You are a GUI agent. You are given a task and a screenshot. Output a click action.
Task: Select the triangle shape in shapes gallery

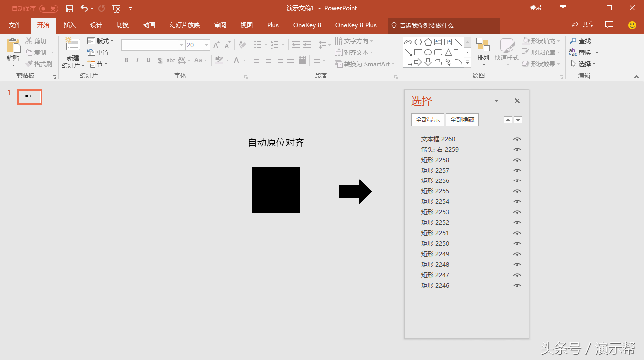[x=448, y=52]
